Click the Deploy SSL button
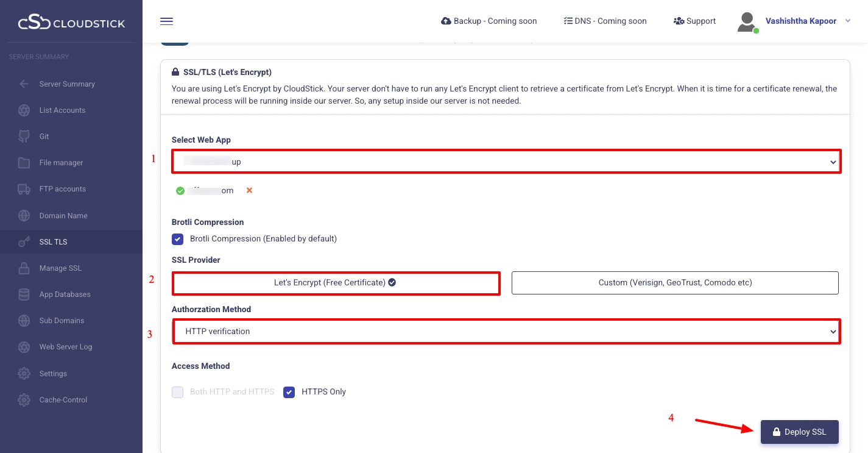 [799, 432]
